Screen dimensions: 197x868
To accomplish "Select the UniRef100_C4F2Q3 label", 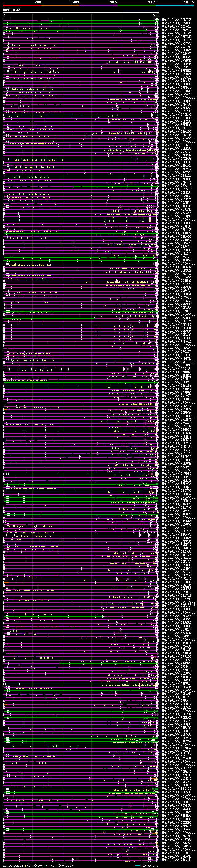I will [x=177, y=728].
